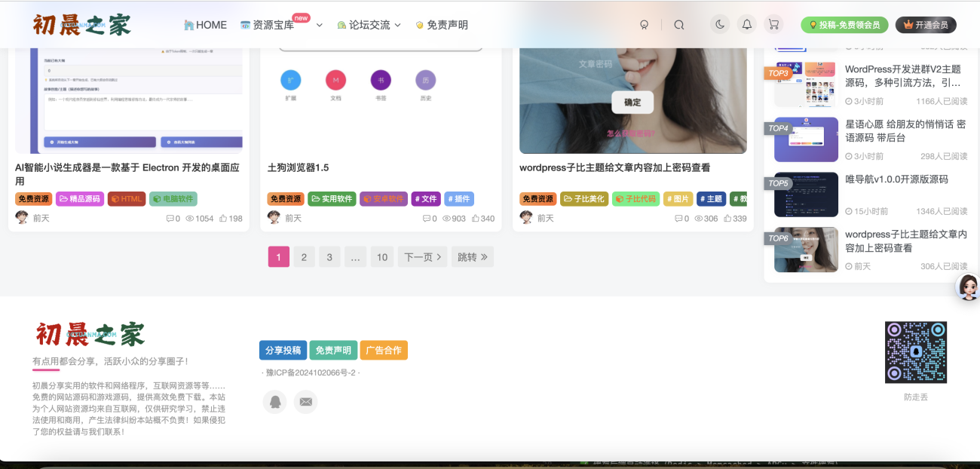The width and height of the screenshot is (980, 469).
Task: Open 免责声明 in the top navigation
Action: click(442, 25)
